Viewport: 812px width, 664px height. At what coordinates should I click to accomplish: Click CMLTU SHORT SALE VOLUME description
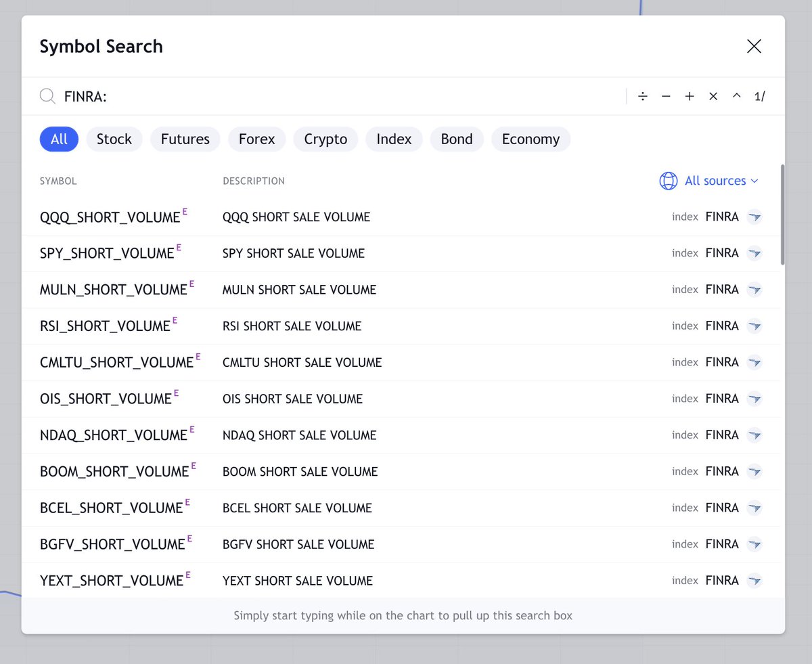tap(302, 363)
